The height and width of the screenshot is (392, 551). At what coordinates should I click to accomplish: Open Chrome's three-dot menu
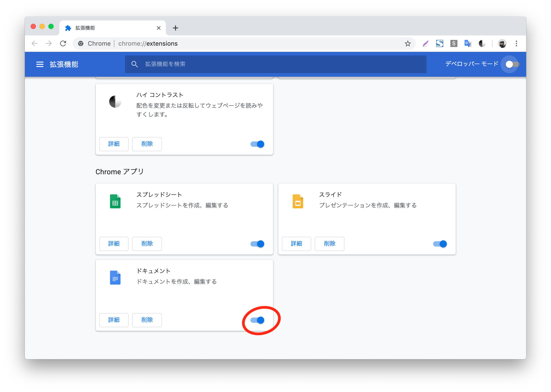click(516, 43)
